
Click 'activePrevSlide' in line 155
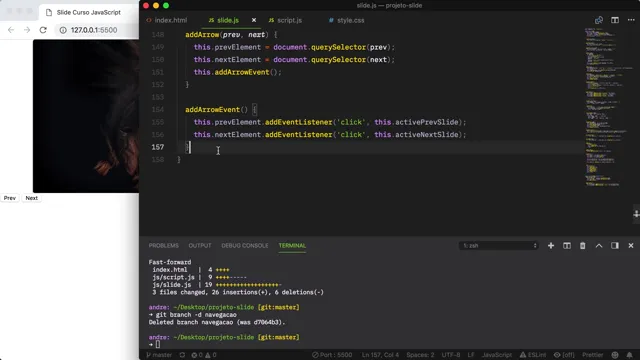tap(427, 122)
